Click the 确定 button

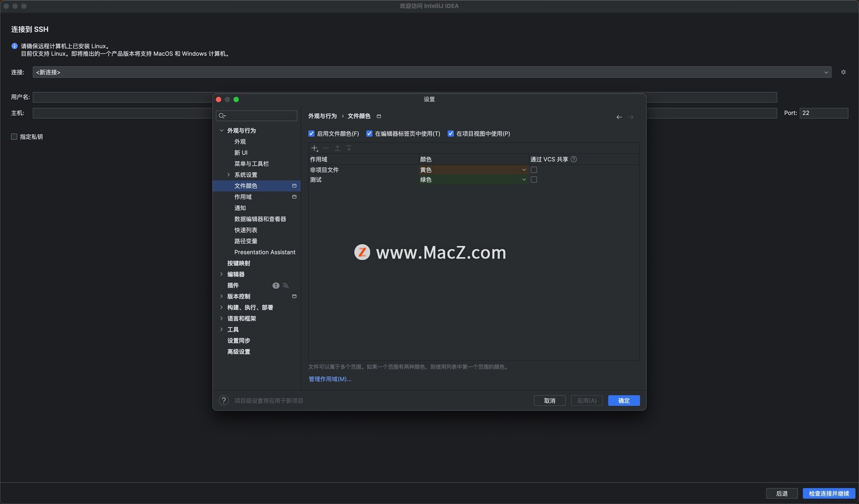pos(624,401)
